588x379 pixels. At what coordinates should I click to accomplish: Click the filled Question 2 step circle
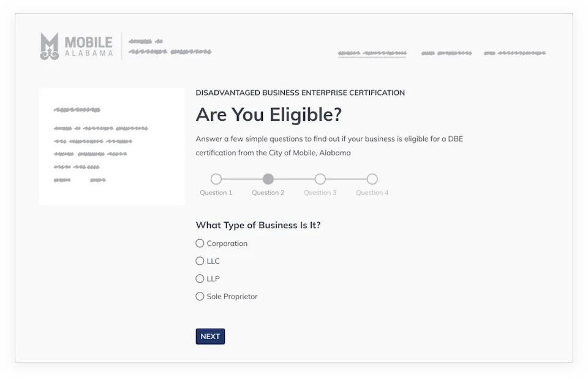tap(268, 179)
